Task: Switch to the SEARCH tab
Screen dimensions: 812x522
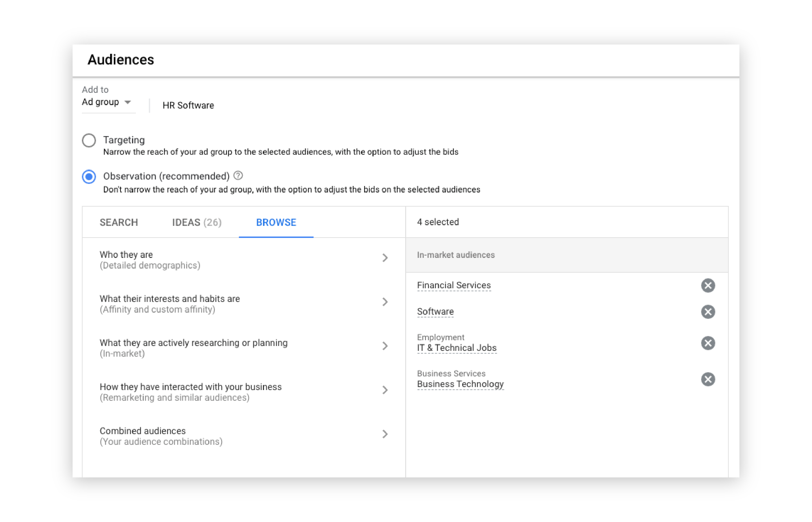Action: point(119,222)
